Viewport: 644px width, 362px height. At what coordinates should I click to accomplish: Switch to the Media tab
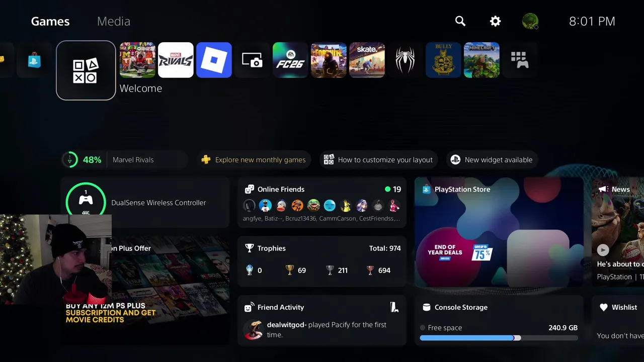[114, 21]
